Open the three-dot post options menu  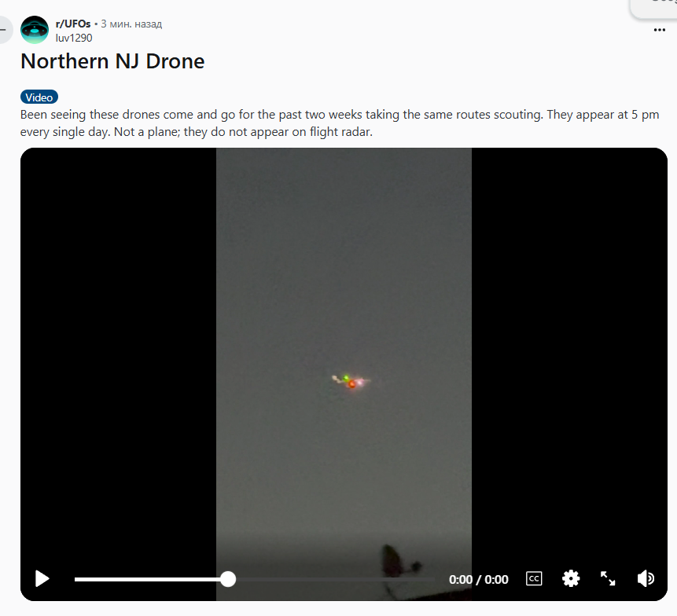point(659,30)
